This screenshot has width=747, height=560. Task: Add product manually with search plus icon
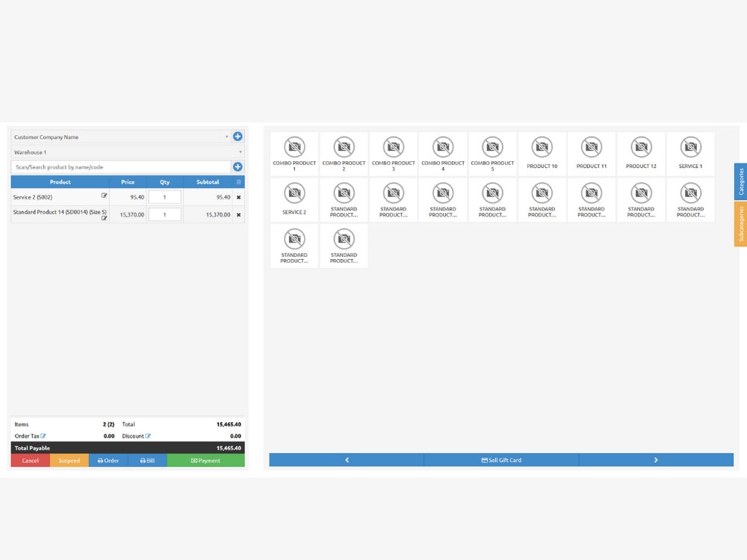(238, 167)
